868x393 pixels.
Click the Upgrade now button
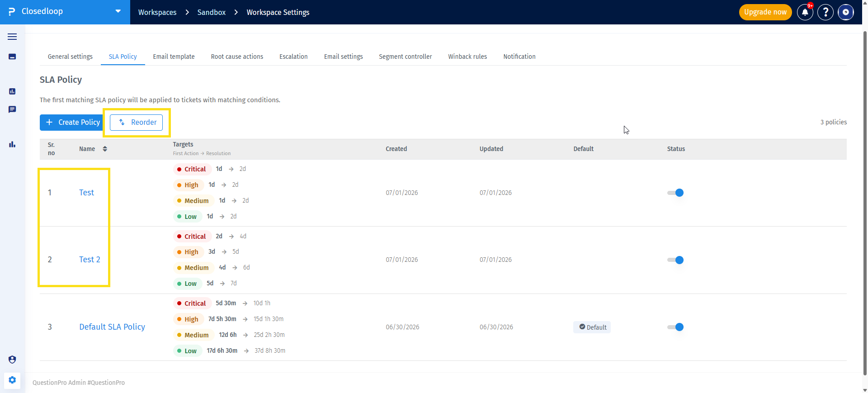(x=765, y=12)
